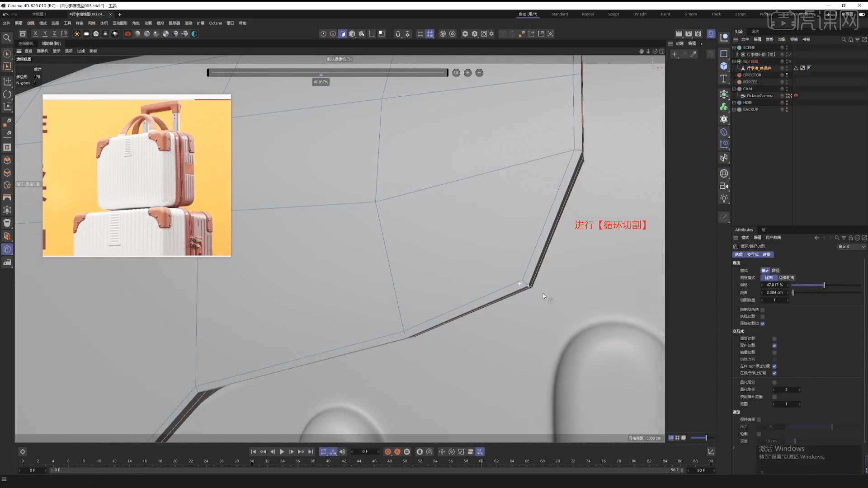Click the snap magnet icon

pos(398,34)
